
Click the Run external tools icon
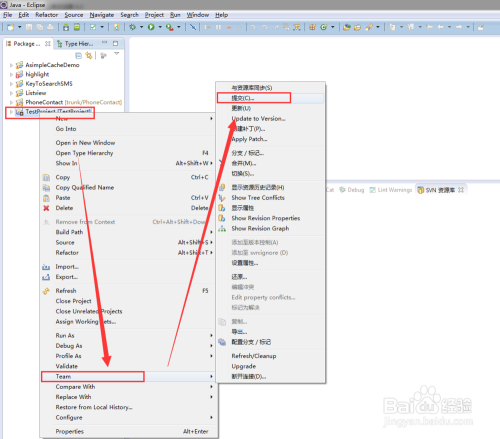tap(170, 27)
